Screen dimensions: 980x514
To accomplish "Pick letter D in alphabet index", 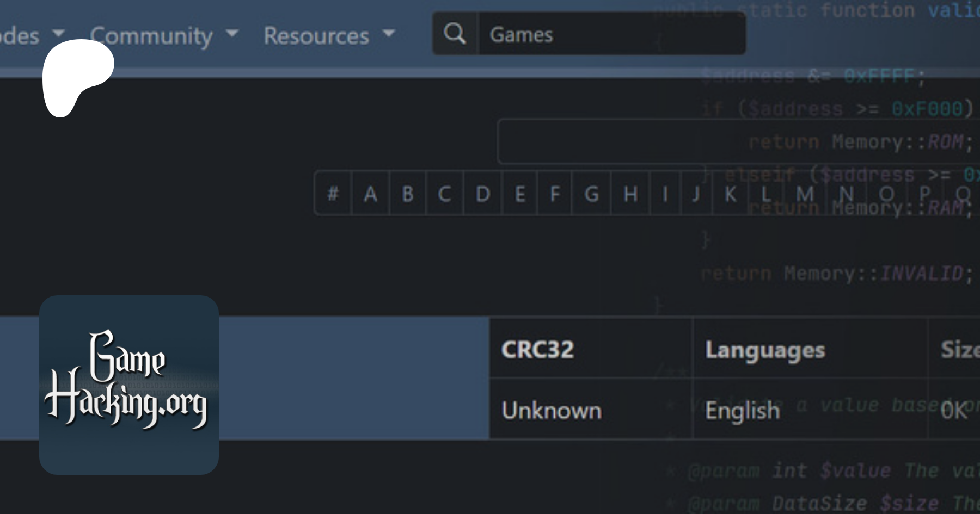I will pos(482,194).
